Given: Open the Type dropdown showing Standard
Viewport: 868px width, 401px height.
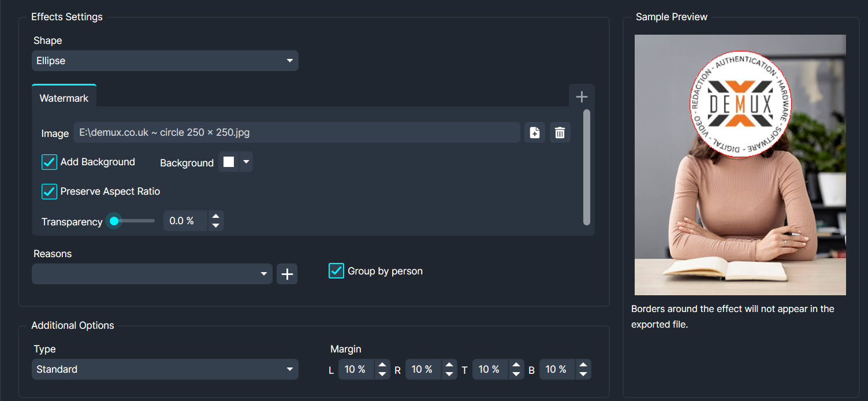Looking at the screenshot, I should click(x=165, y=369).
